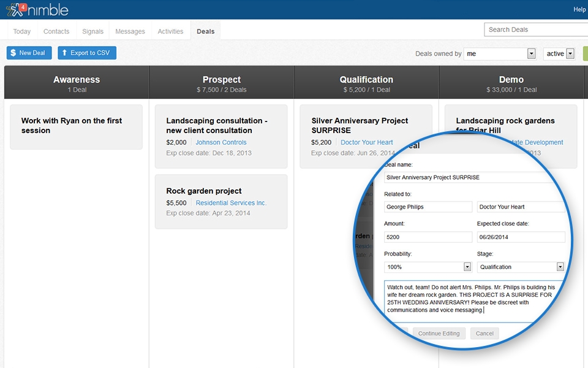
Task: Expand the Deals owned by dropdown
Action: (x=531, y=54)
